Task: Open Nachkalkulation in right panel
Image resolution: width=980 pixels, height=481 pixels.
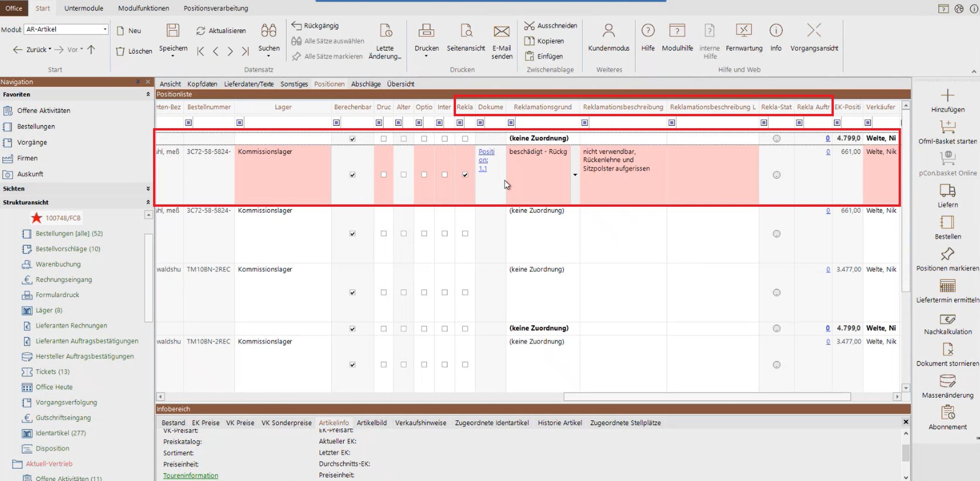Action: coord(947,319)
